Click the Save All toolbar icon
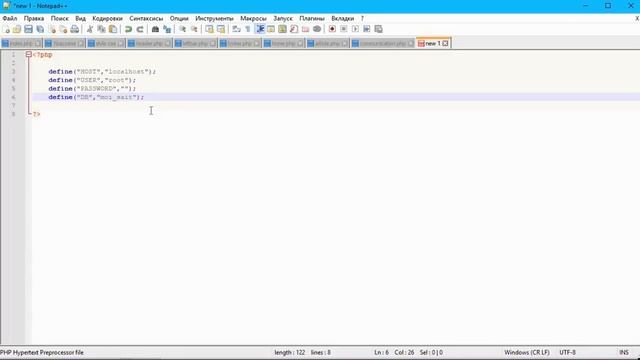The width and height of the screenshot is (640, 360). (x=40, y=29)
